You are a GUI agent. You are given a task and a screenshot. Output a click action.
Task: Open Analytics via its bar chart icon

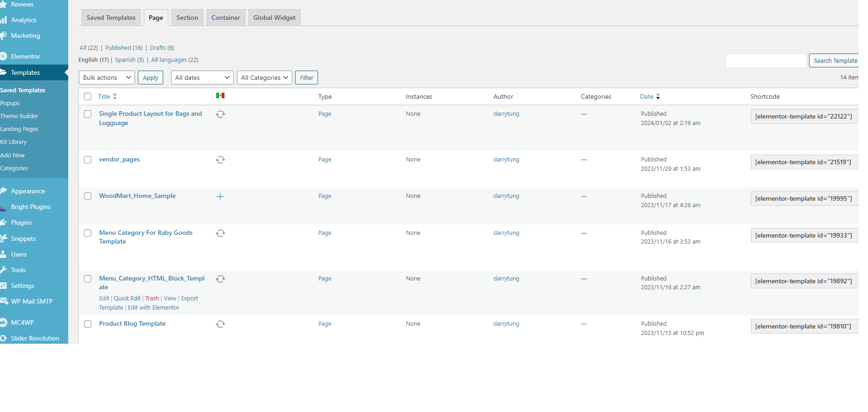[3, 20]
